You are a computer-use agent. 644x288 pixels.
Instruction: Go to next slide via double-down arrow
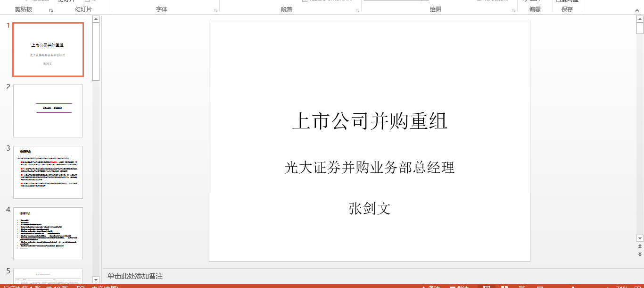[640, 254]
